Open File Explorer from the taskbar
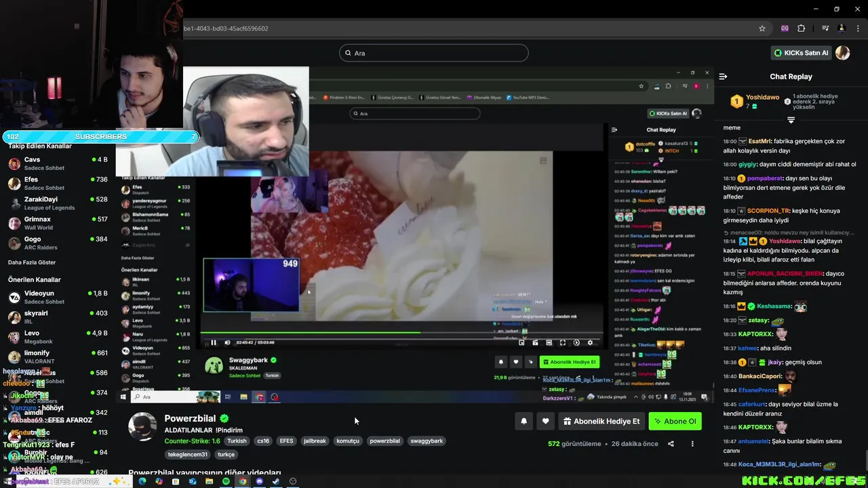Screen dimensions: 868x488 point(210,481)
